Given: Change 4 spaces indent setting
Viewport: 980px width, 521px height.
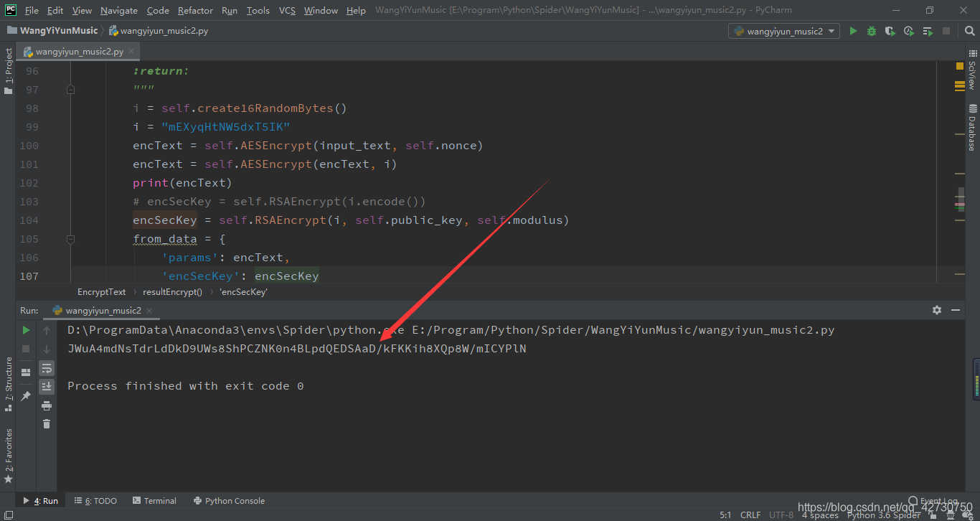Looking at the screenshot, I should click(x=820, y=515).
